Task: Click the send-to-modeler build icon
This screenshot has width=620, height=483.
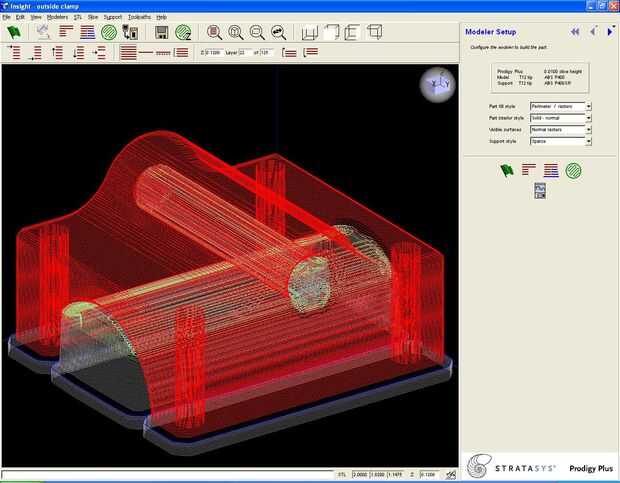Action: click(x=130, y=32)
